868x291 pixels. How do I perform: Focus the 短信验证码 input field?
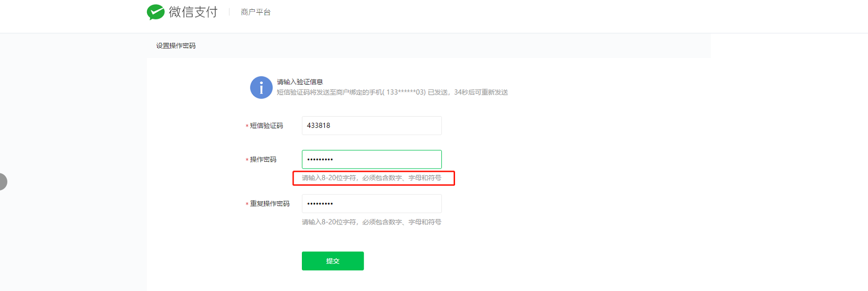(372, 125)
